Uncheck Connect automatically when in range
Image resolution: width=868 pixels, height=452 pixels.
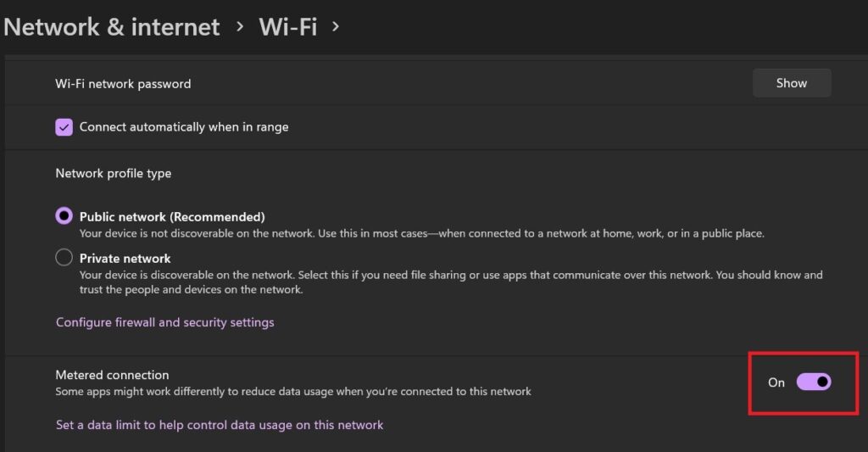(x=64, y=127)
